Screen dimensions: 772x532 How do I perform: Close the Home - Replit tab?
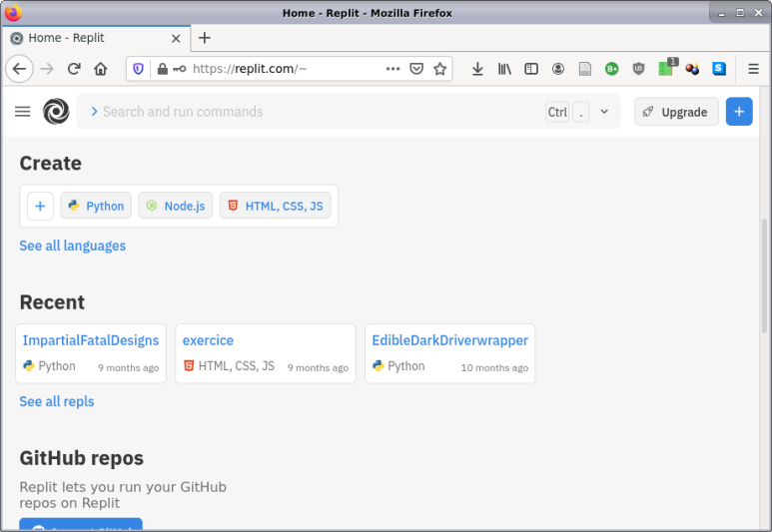tap(176, 38)
